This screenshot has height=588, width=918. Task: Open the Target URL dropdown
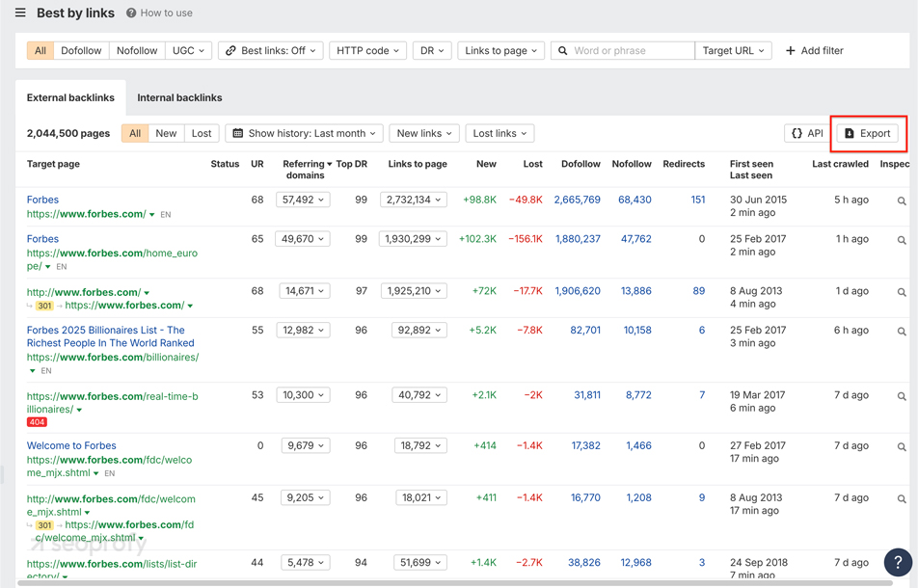734,51
